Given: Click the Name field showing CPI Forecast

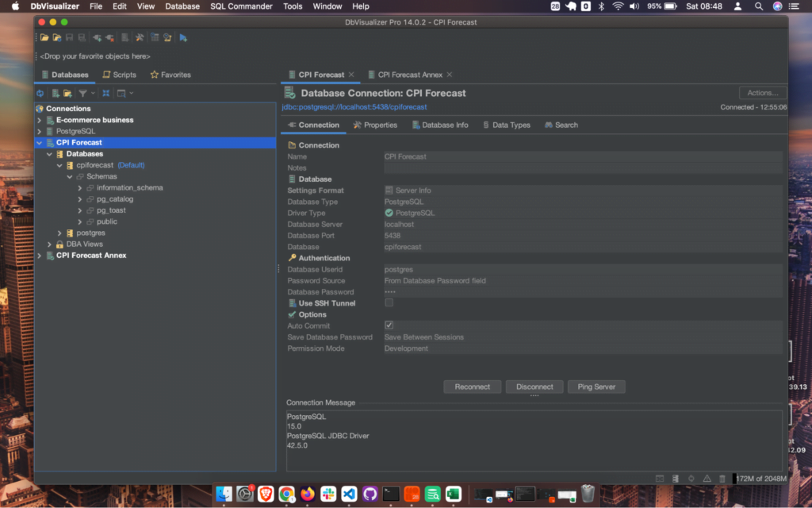Looking at the screenshot, I should pyautogui.click(x=583, y=156).
